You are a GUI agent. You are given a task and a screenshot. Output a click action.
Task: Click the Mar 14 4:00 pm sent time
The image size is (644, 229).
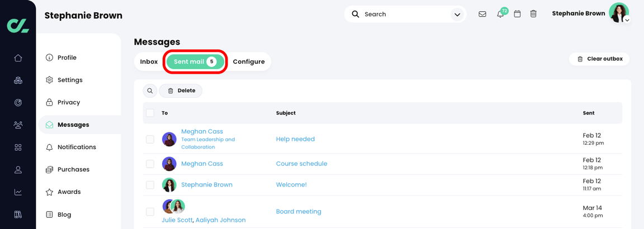592,211
